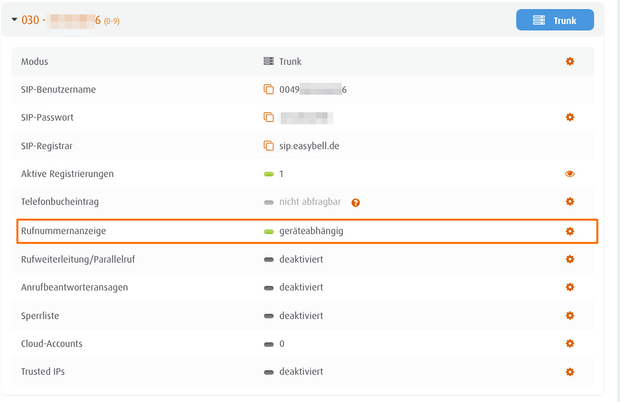Open settings gear for Modus row
The height and width of the screenshot is (402, 620).
click(x=570, y=62)
